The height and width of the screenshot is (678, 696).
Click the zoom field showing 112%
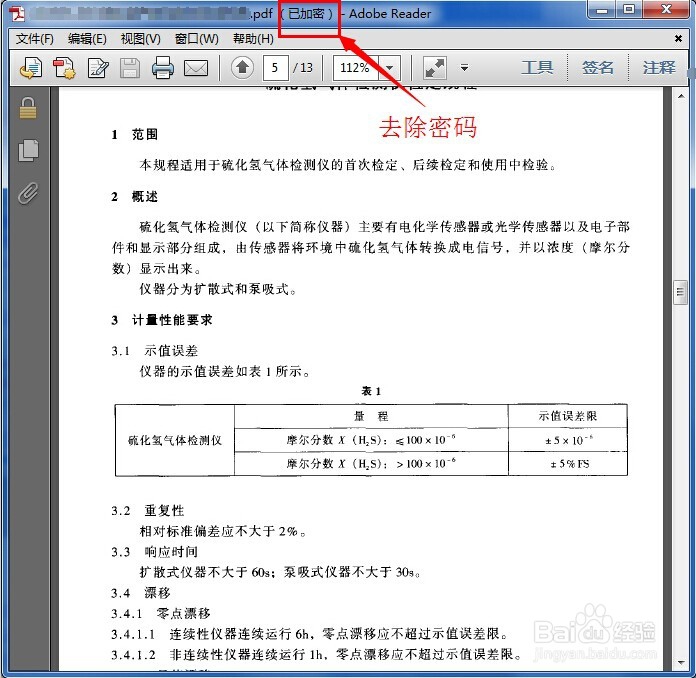click(356, 68)
